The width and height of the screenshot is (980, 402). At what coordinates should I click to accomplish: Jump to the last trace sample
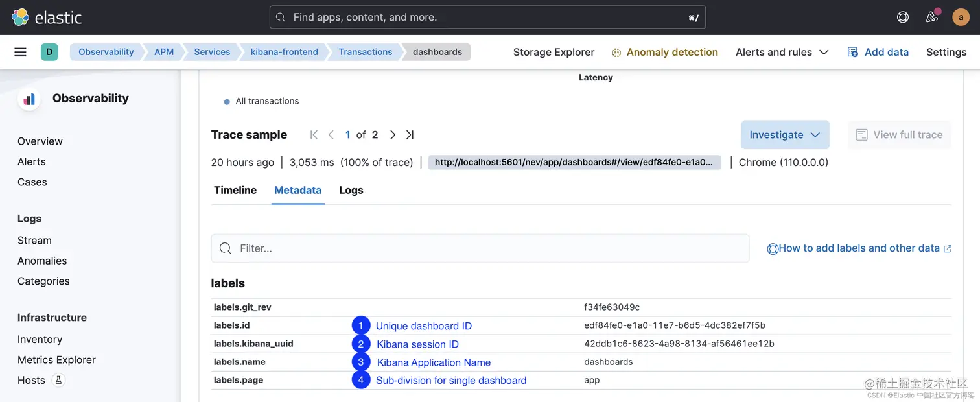410,135
